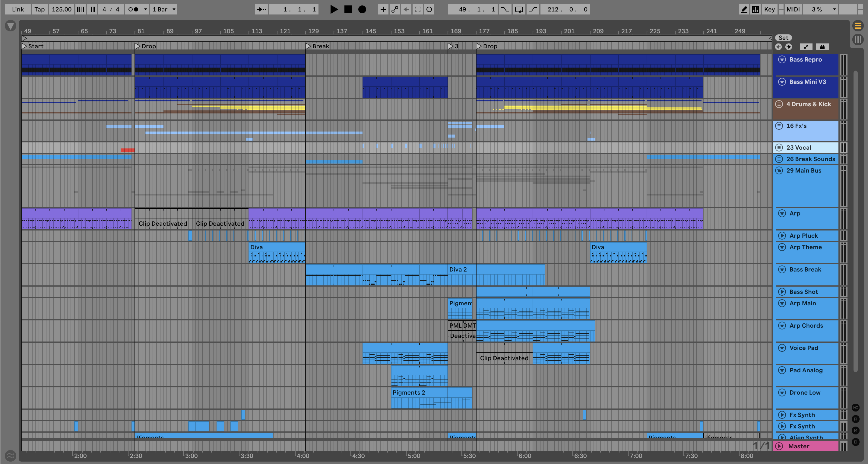Image resolution: width=868 pixels, height=464 pixels.
Task: Toggle Automation Mode button beside lock
Action: pyautogui.click(x=806, y=47)
